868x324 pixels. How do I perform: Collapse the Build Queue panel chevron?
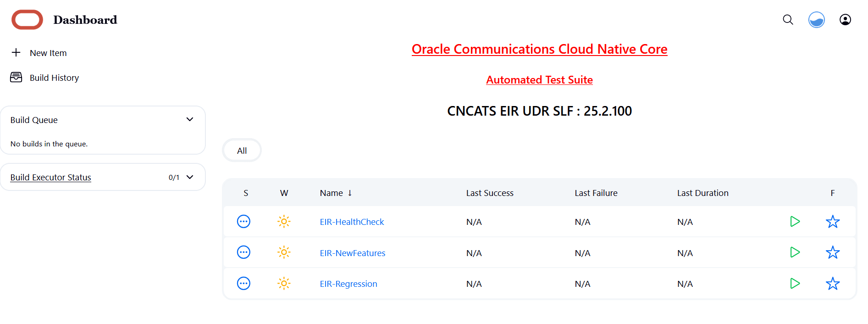(190, 119)
